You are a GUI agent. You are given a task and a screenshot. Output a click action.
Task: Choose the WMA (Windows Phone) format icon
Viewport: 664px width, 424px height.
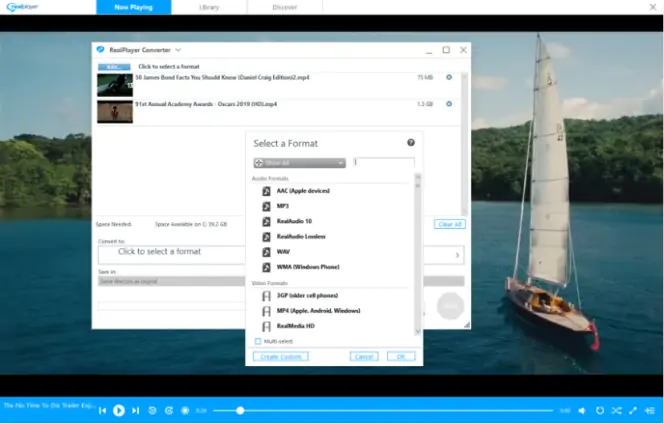[x=266, y=267]
